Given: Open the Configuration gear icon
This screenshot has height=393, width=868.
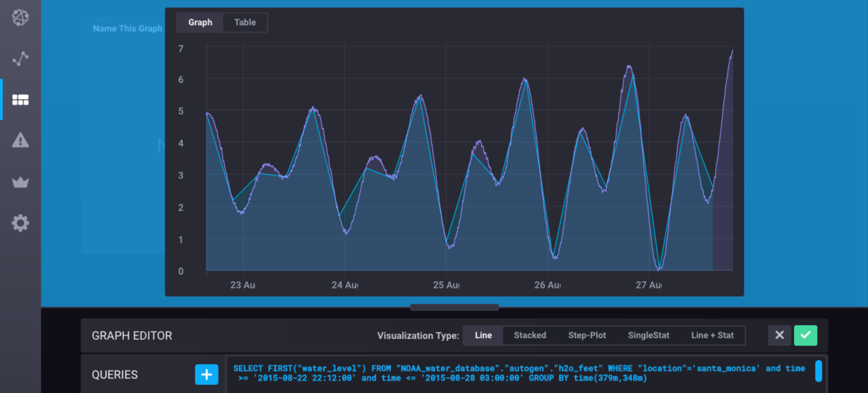Looking at the screenshot, I should pyautogui.click(x=20, y=223).
